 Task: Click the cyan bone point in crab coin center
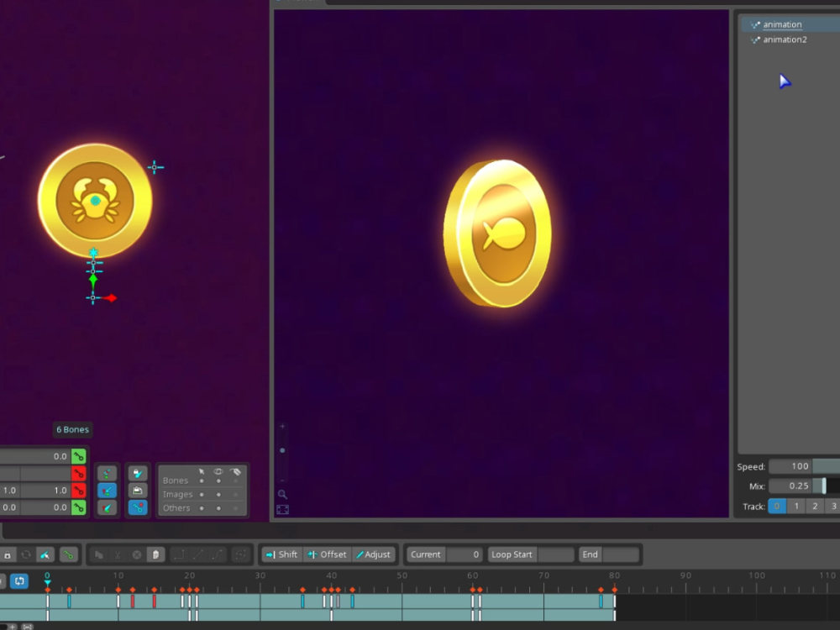pos(96,201)
